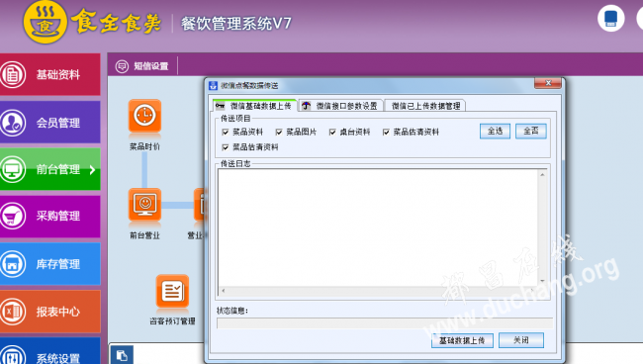Toggle 菜品图片 checkbox
Screen dimensions: 643x364
[279, 132]
